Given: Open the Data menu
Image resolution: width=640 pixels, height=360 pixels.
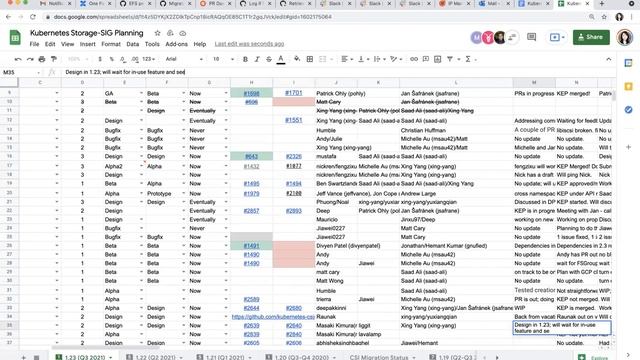Looking at the screenshot, I should tap(132, 44).
